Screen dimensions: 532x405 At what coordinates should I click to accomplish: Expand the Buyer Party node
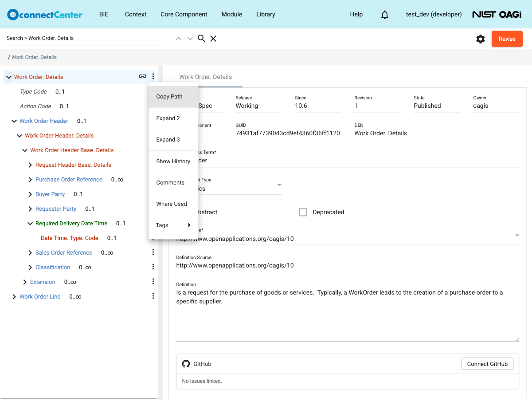tap(30, 194)
